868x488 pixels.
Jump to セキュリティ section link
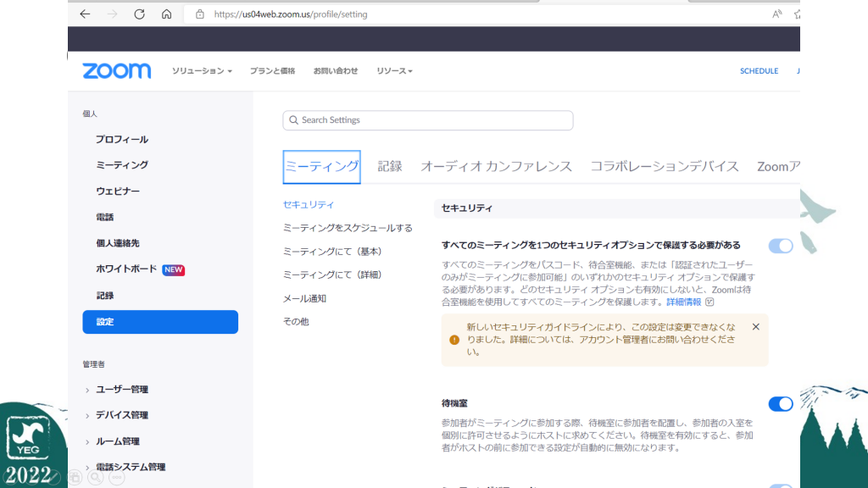[x=309, y=205]
